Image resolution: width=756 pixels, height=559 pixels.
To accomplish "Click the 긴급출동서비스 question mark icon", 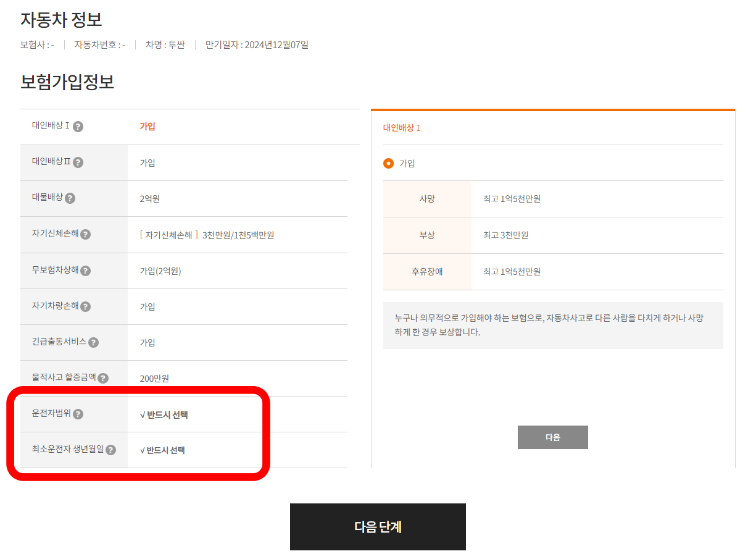I will [94, 342].
